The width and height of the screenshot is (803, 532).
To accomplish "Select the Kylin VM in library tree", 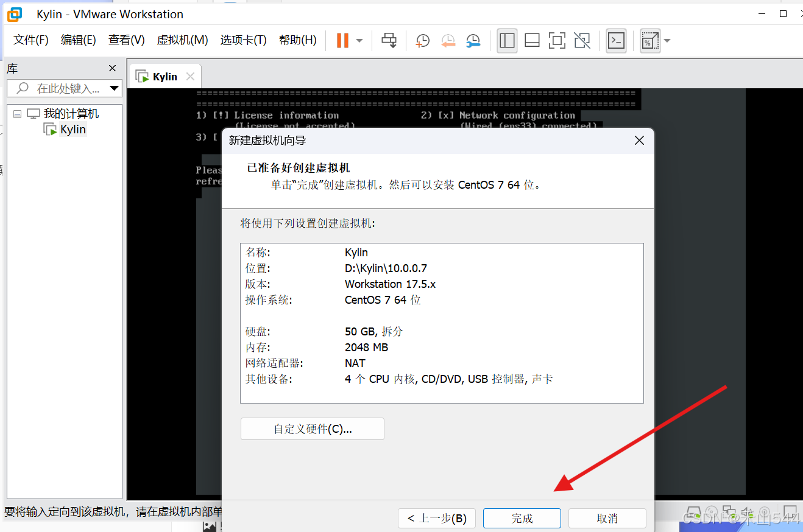I will click(73, 130).
